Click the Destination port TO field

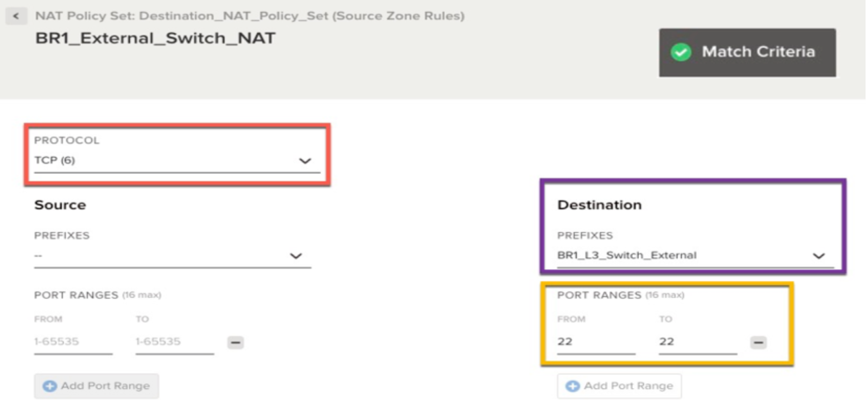click(x=698, y=342)
